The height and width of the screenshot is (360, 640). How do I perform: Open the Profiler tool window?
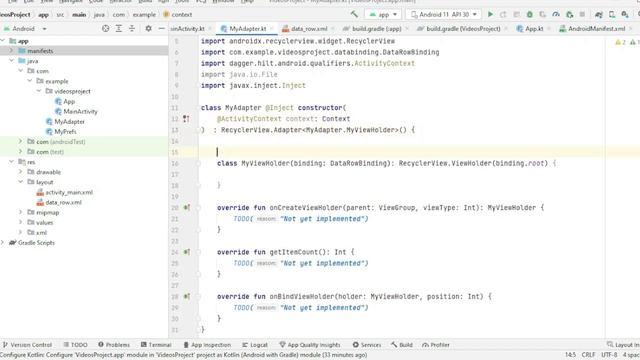tap(436, 345)
